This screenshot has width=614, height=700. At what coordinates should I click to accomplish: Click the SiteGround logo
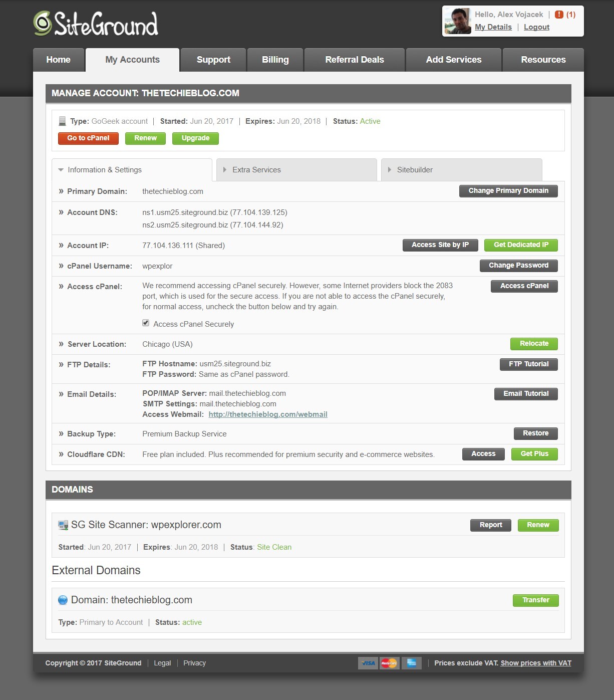point(96,24)
